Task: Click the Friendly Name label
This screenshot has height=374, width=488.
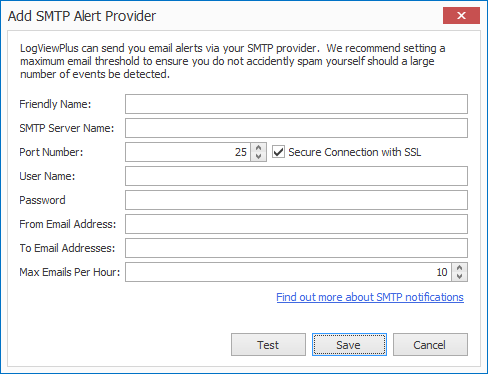Action: pos(55,104)
